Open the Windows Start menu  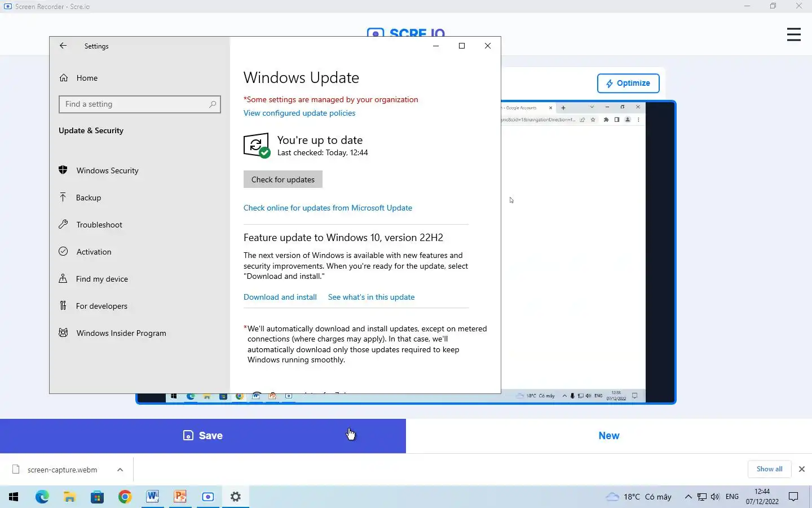[14, 497]
